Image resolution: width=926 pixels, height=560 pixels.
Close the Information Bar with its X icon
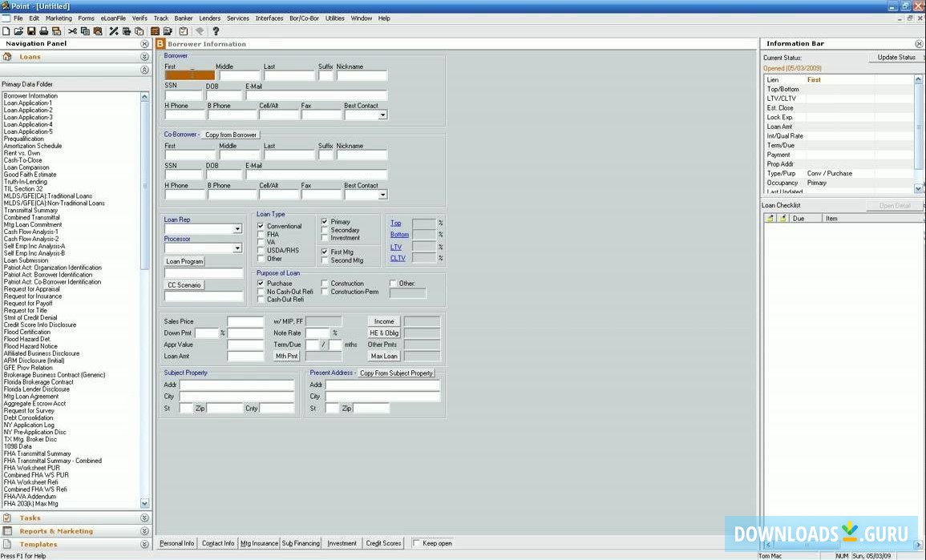(919, 44)
